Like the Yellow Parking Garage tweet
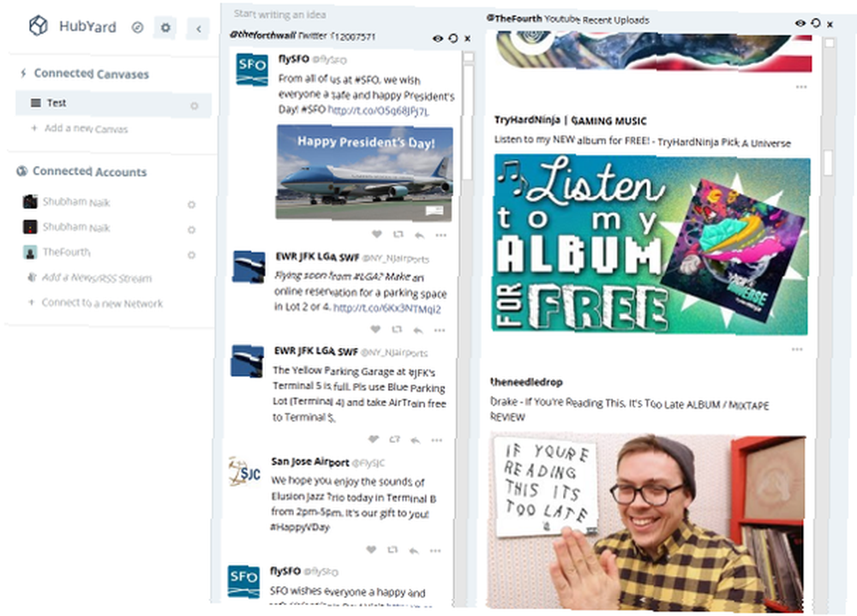Image resolution: width=857 pixels, height=616 pixels. [x=374, y=439]
